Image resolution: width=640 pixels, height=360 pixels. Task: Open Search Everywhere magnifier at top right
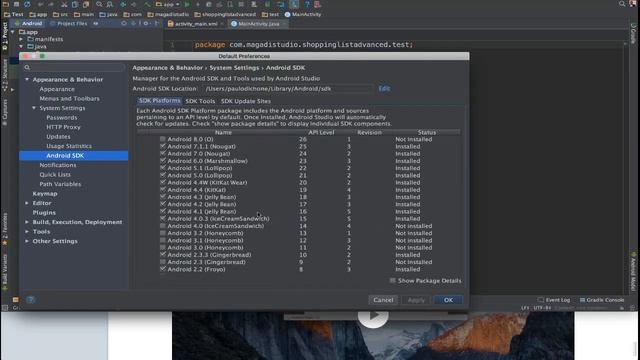coord(622,4)
